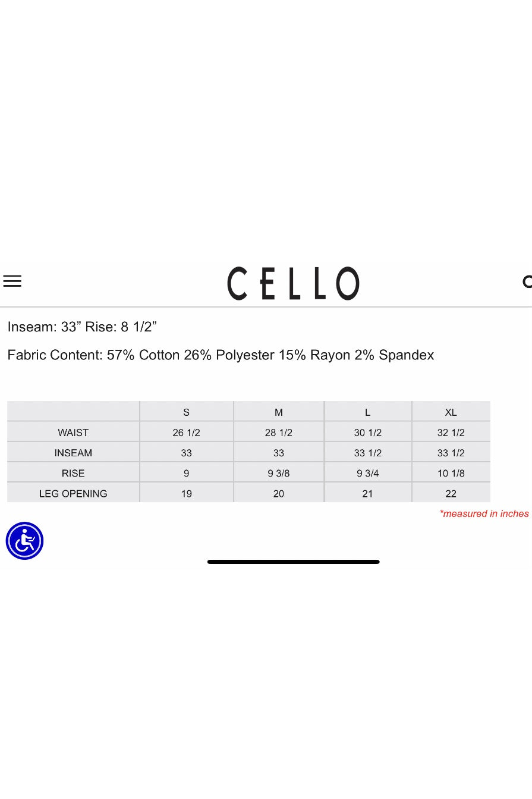This screenshot has height=799, width=532.
Task: Tap the search icon at the header edge
Action: point(527,281)
